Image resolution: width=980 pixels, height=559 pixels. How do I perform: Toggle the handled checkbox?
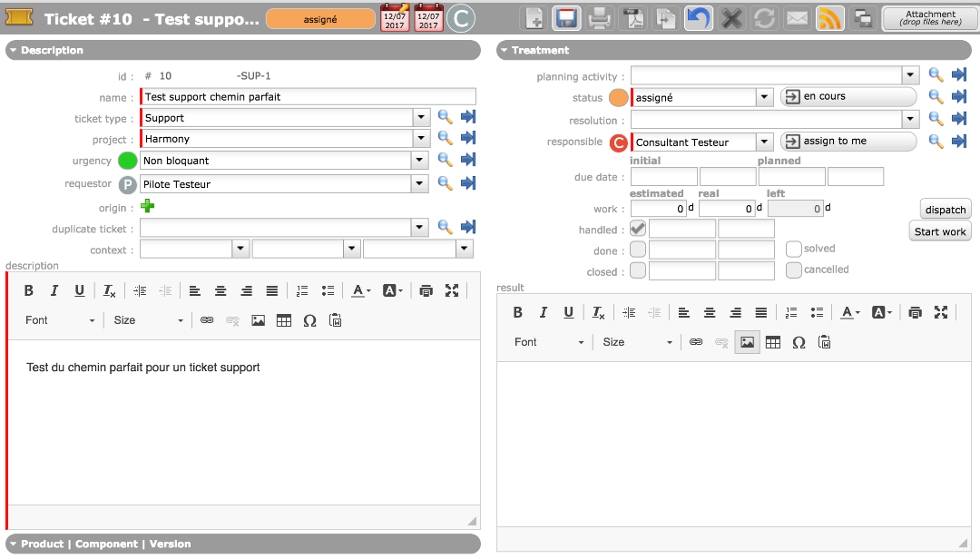click(x=638, y=229)
